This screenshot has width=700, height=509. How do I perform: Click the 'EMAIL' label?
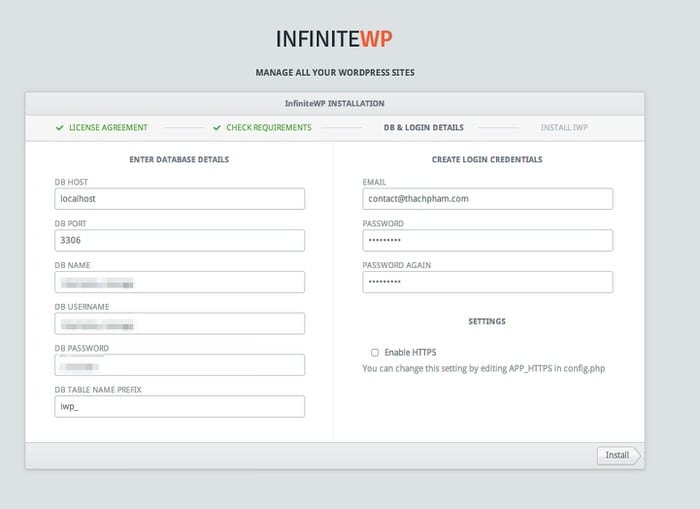click(x=374, y=182)
